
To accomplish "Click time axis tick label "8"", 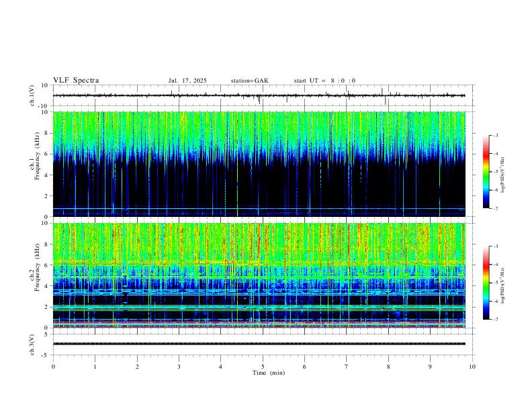I will point(388,367).
